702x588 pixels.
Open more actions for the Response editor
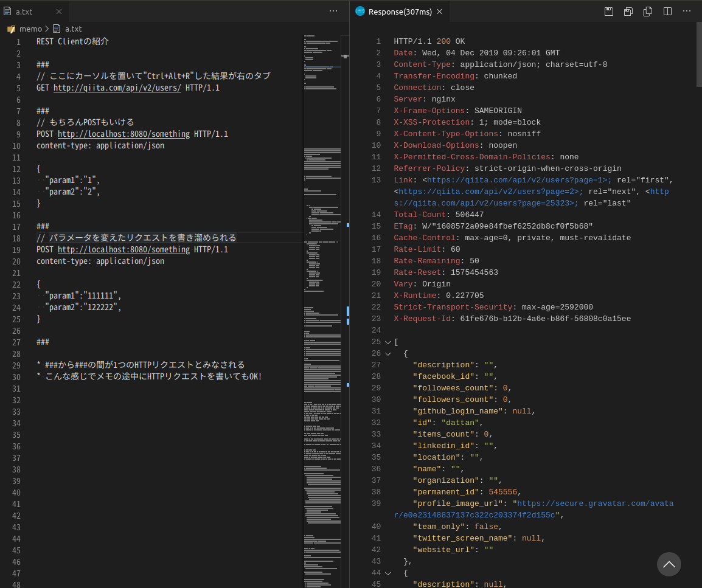[686, 11]
